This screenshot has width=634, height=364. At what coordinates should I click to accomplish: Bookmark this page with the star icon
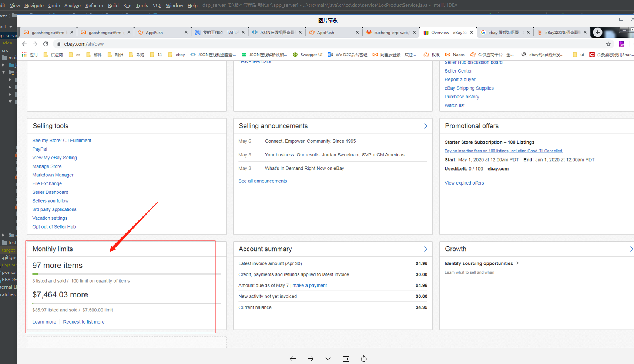pos(608,44)
